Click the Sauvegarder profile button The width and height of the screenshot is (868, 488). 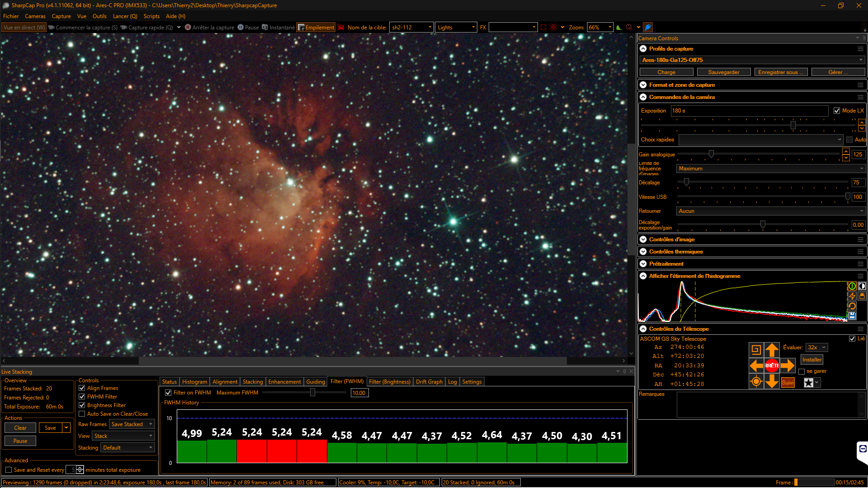click(724, 72)
